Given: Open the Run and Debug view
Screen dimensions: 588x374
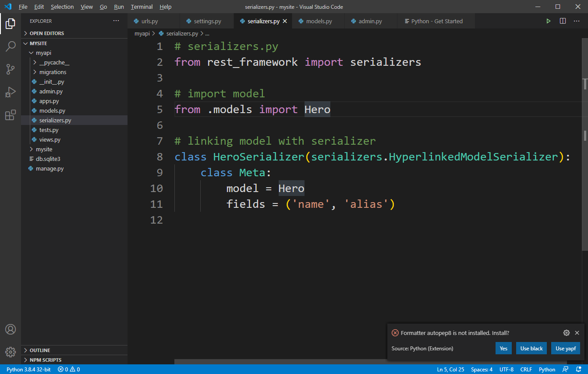Looking at the screenshot, I should pyautogui.click(x=11, y=92).
